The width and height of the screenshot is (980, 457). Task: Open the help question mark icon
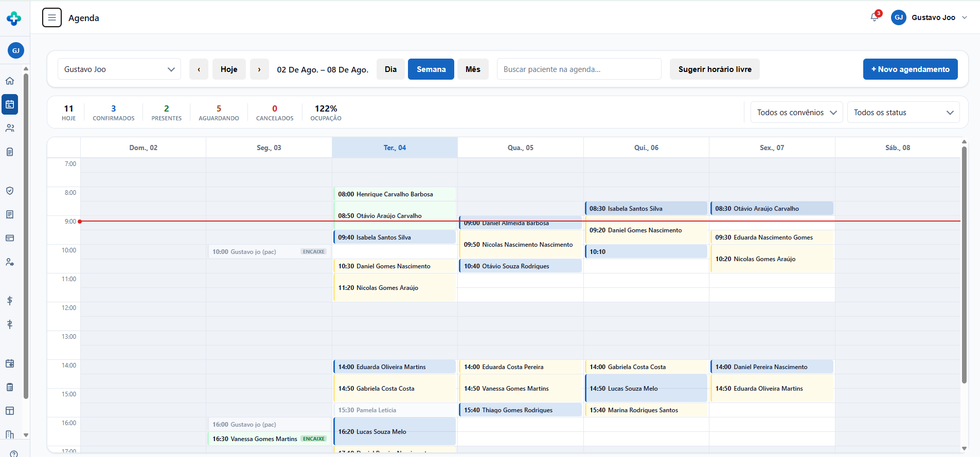click(x=14, y=453)
